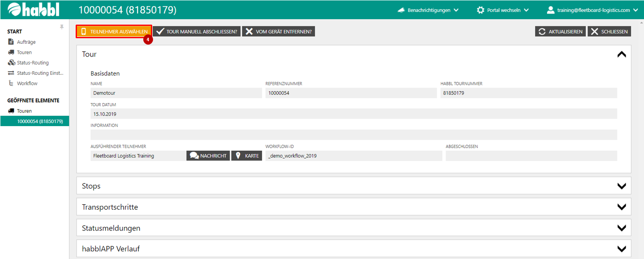Send a message via Nachricht button
Image resolution: width=644 pixels, height=259 pixels.
pyautogui.click(x=208, y=156)
